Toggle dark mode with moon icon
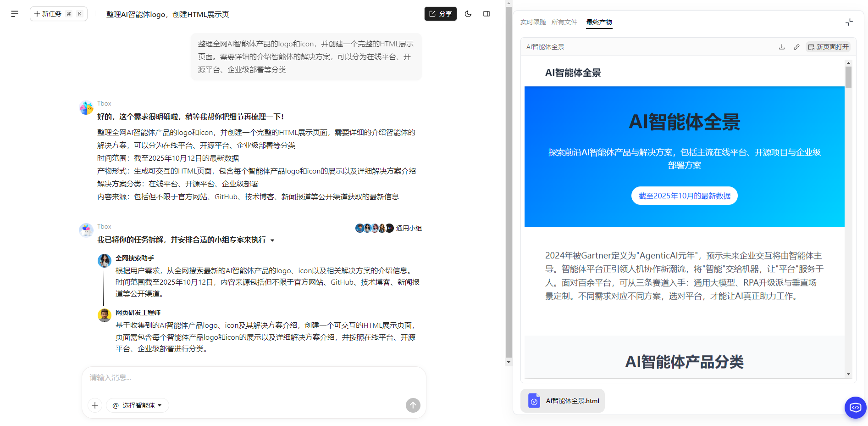 click(x=468, y=14)
